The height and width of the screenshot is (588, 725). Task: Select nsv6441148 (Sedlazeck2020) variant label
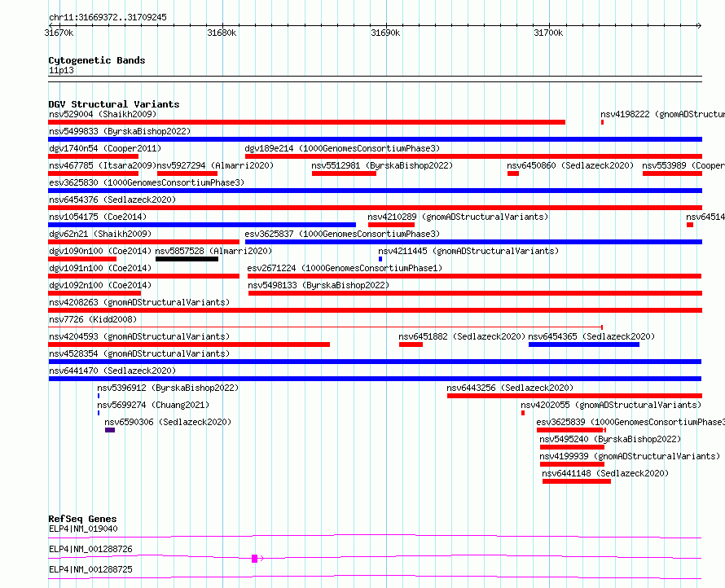[605, 473]
